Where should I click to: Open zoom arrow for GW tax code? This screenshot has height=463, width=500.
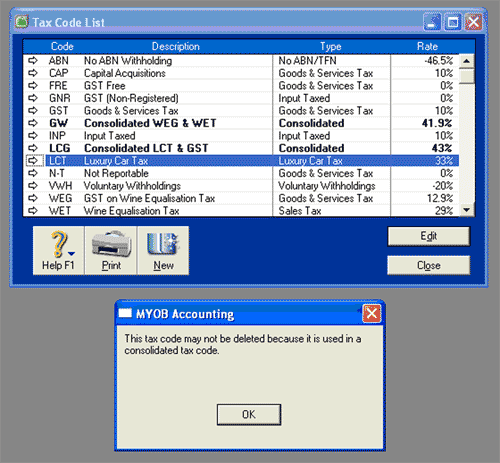33,123
